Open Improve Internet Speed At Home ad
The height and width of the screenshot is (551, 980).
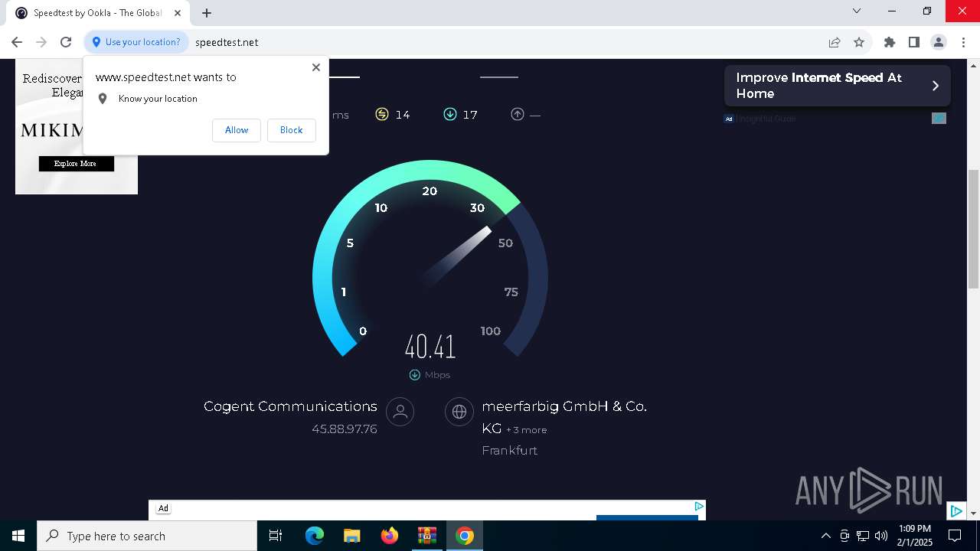click(x=838, y=86)
